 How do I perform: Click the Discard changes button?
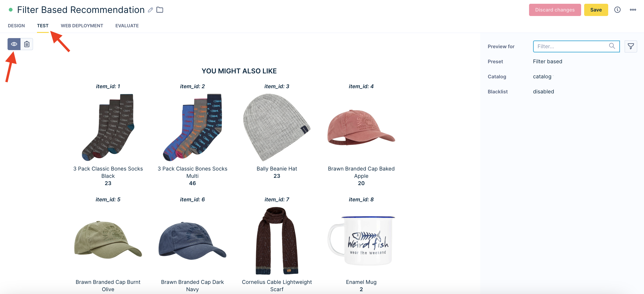click(554, 10)
